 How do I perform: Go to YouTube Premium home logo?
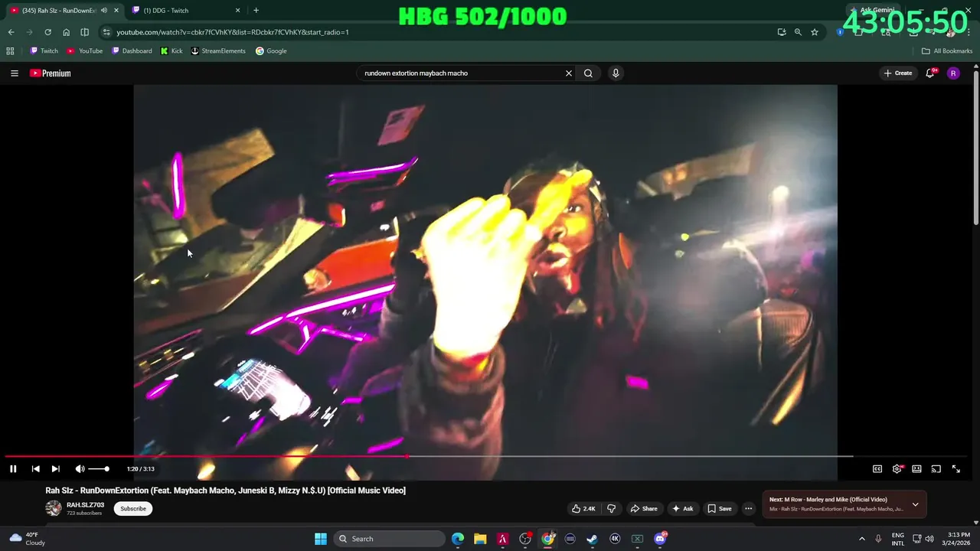coord(51,73)
